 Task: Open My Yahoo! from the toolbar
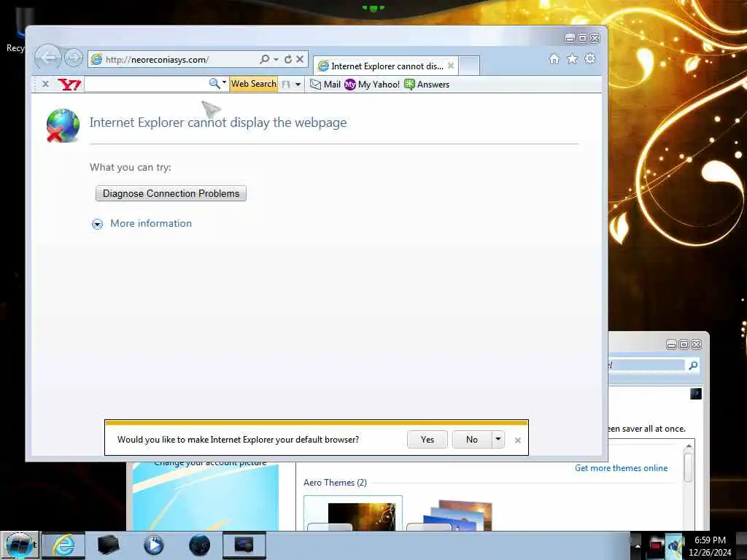[x=372, y=85]
